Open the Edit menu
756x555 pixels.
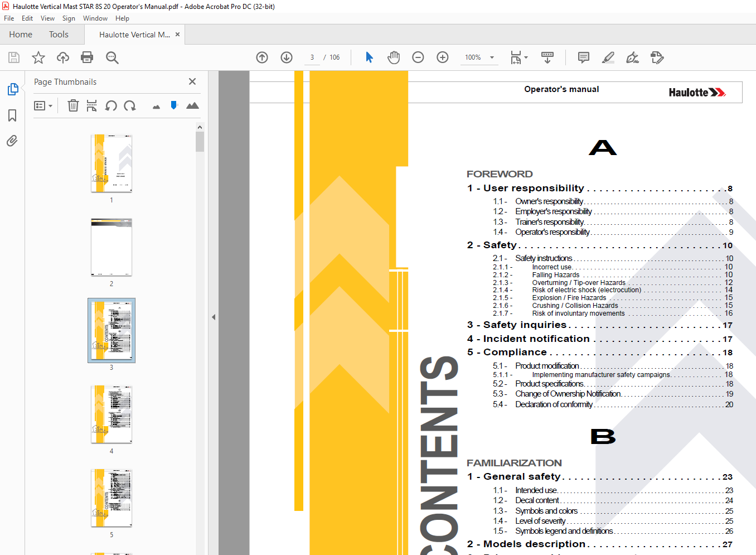[27, 18]
